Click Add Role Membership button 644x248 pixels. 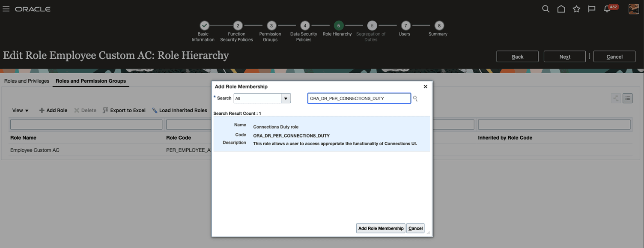pos(381,228)
